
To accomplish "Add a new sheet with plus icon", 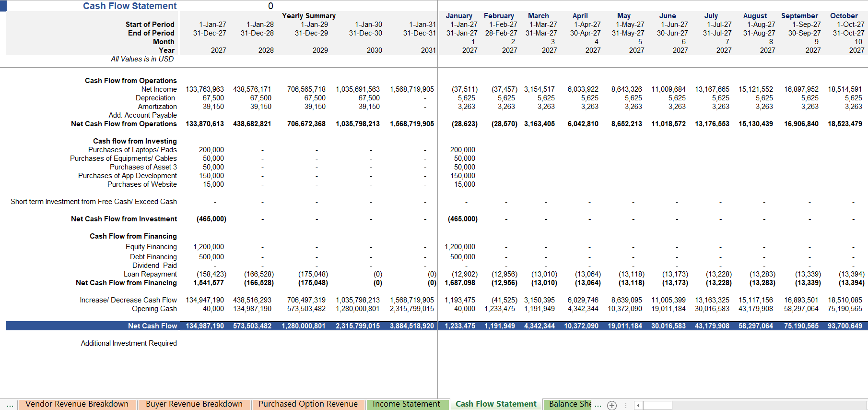I will pyautogui.click(x=612, y=405).
